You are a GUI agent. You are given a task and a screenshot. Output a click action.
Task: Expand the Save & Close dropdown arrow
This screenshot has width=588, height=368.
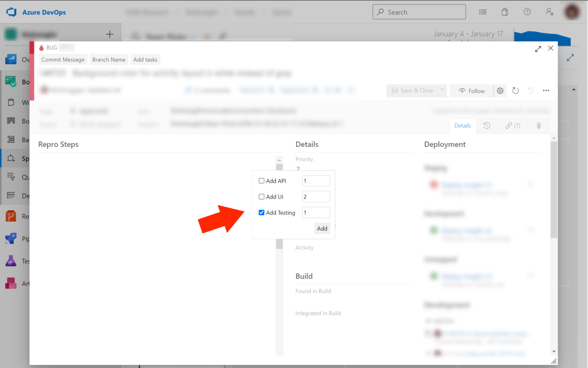pos(442,91)
